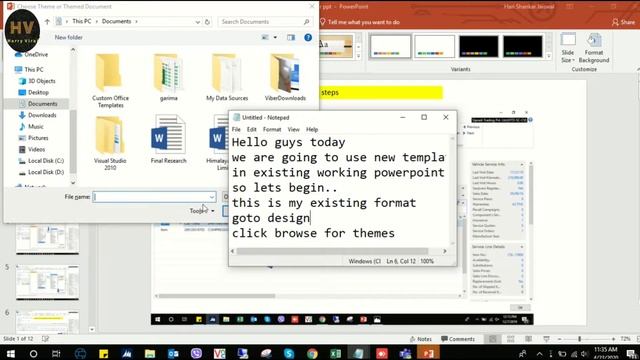Select Pictures in navigation pane
This screenshot has height=360, width=640.
point(33,138)
